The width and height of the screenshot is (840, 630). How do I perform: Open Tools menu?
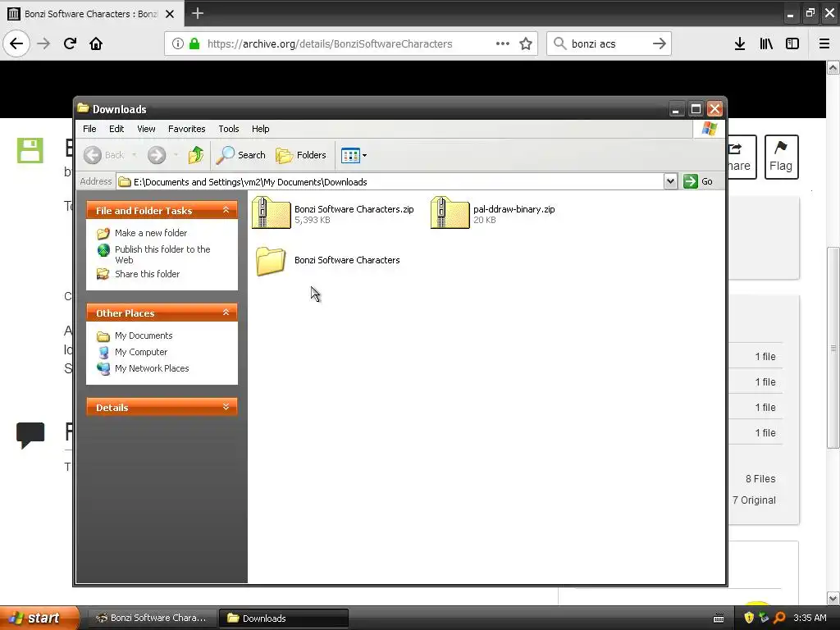pyautogui.click(x=229, y=129)
